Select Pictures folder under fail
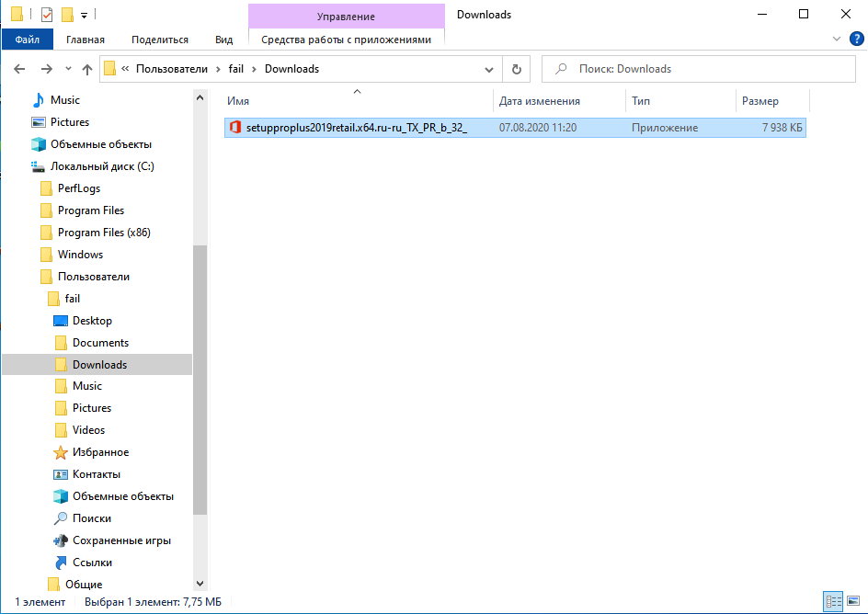This screenshot has width=868, height=614. (x=91, y=408)
